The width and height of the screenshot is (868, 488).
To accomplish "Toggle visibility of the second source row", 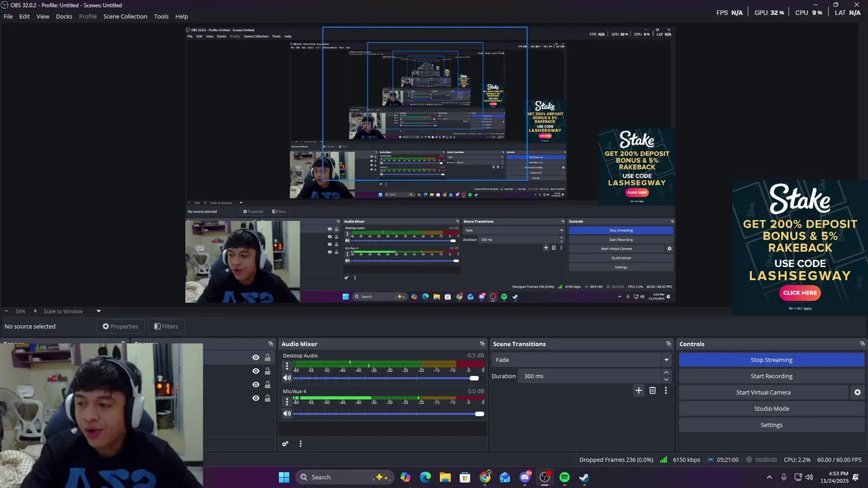I will click(x=256, y=371).
